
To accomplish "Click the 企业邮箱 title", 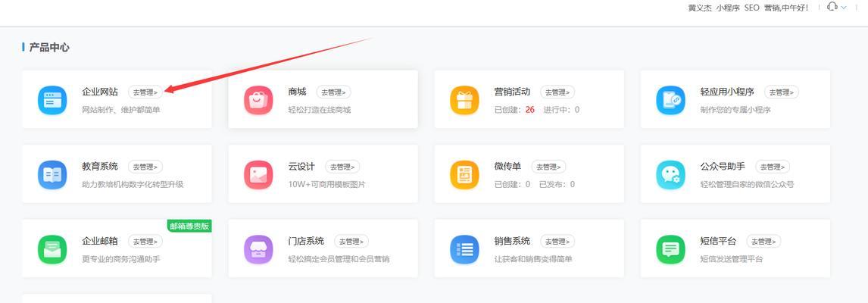I will 100,241.
